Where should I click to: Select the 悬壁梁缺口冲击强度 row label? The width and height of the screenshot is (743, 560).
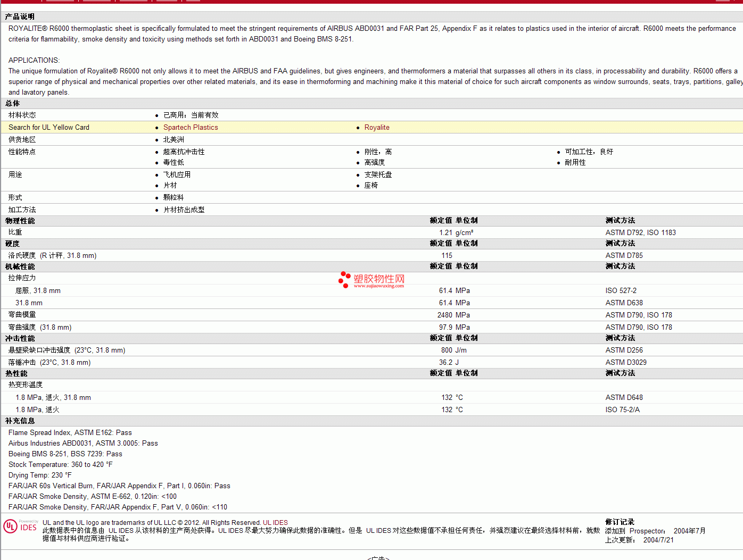[x=67, y=350]
